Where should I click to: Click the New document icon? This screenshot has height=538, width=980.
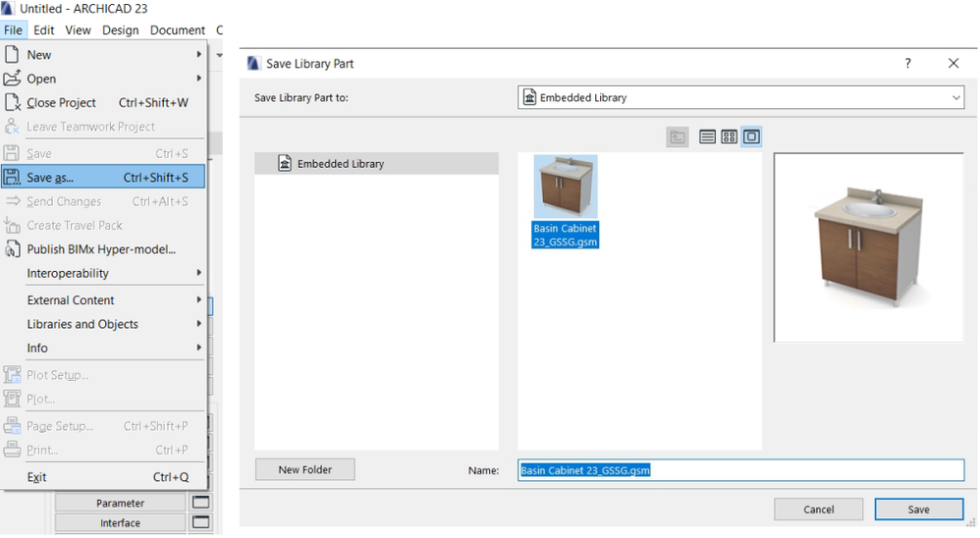12,54
